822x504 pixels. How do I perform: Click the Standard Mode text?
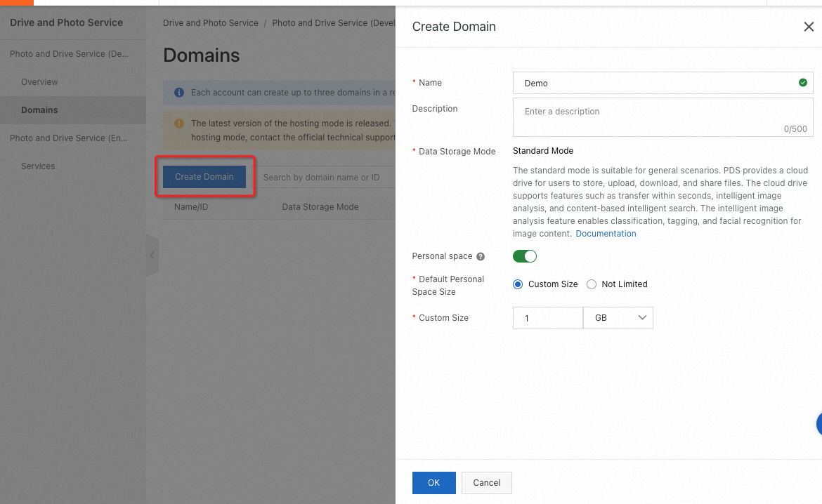pos(542,151)
